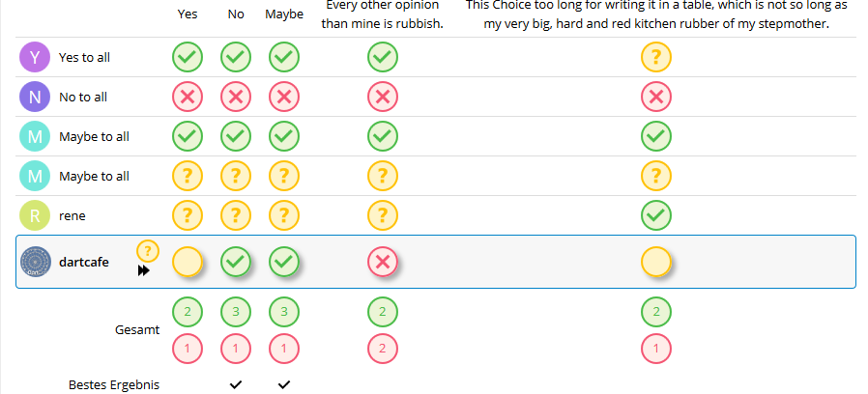
Task: Click the red total count 2 under rubbish option
Action: pyautogui.click(x=383, y=349)
